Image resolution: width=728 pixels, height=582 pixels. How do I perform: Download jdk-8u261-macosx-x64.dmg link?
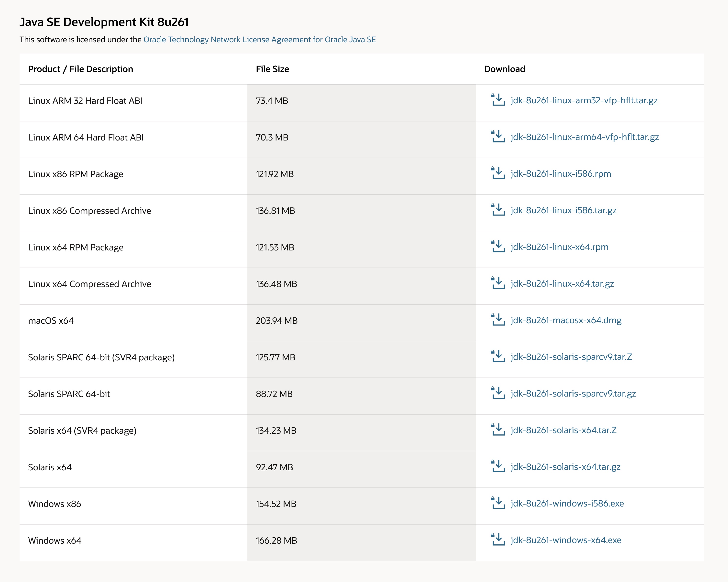[566, 320]
